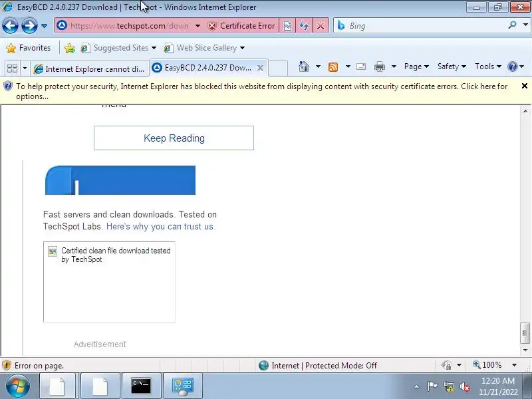Open the Favorites center
Viewport: 532px width, 399px height.
point(29,48)
